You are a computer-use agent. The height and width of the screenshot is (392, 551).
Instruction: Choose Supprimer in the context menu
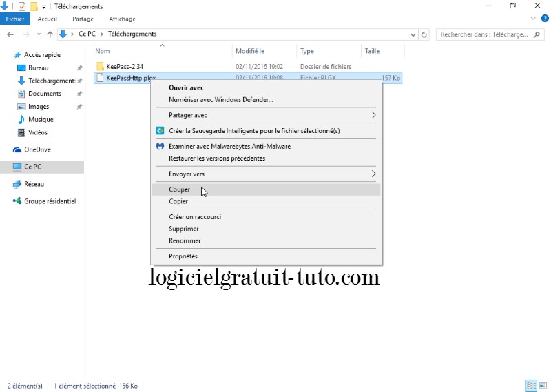click(x=266, y=229)
